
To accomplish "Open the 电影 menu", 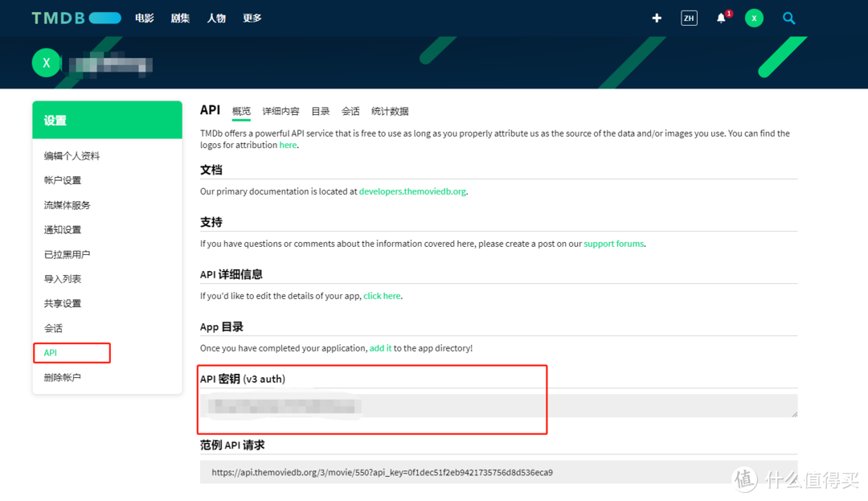I will (145, 18).
